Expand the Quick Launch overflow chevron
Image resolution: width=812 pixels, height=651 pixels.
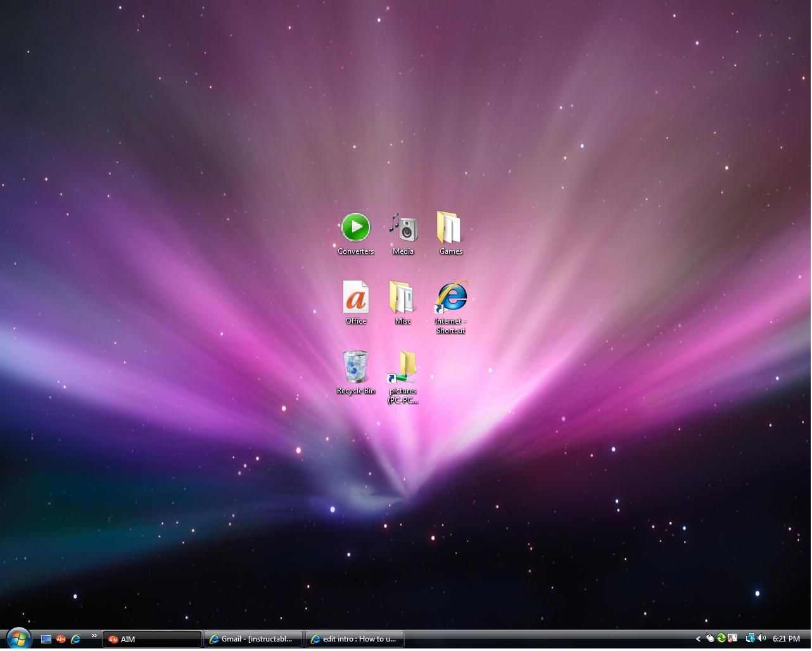[94, 635]
